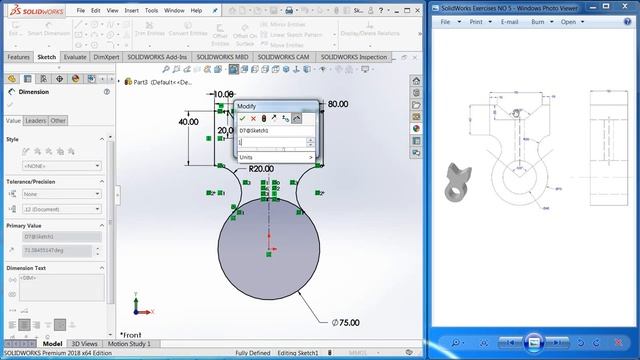Viewport: 640px width, 360px height.
Task: Open File Explorer folder icon in task pane
Action: pyautogui.click(x=416, y=105)
